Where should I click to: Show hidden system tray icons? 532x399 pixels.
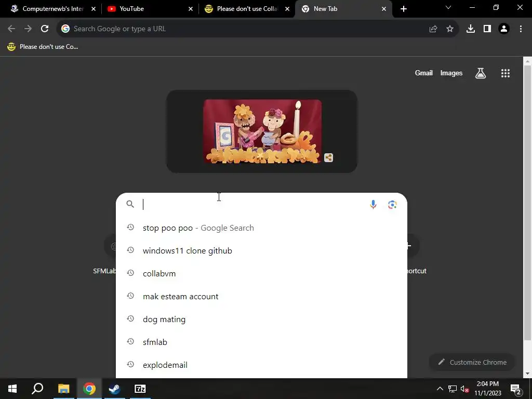click(440, 389)
